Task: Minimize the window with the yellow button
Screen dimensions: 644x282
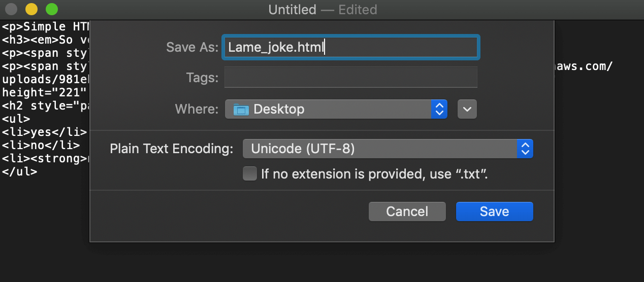Action: (31, 9)
